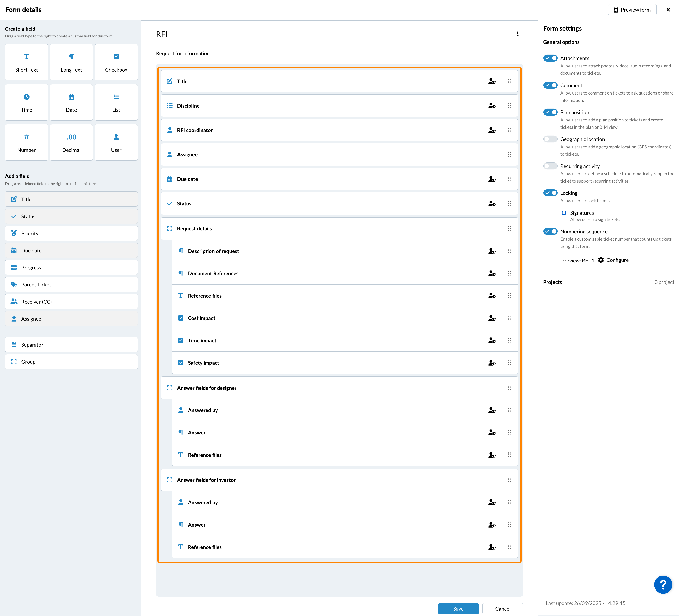This screenshot has height=616, width=679.
Task: Click drag handle on Safety impact row
Action: (509, 363)
